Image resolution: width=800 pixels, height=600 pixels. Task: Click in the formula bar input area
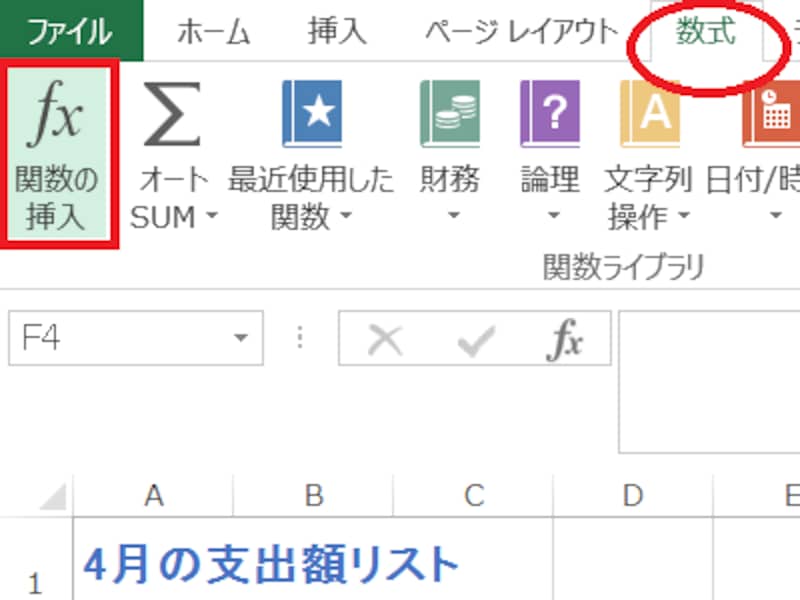point(709,382)
